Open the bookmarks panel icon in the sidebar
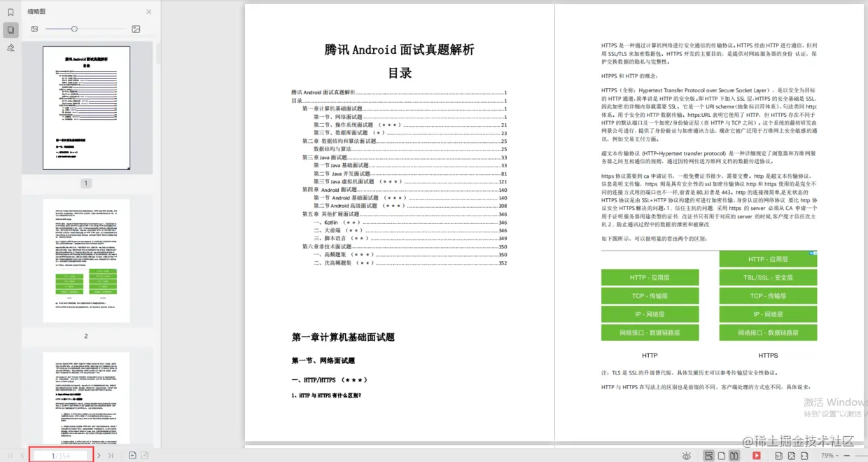Screen dimensions: 868x462 (x=10, y=12)
